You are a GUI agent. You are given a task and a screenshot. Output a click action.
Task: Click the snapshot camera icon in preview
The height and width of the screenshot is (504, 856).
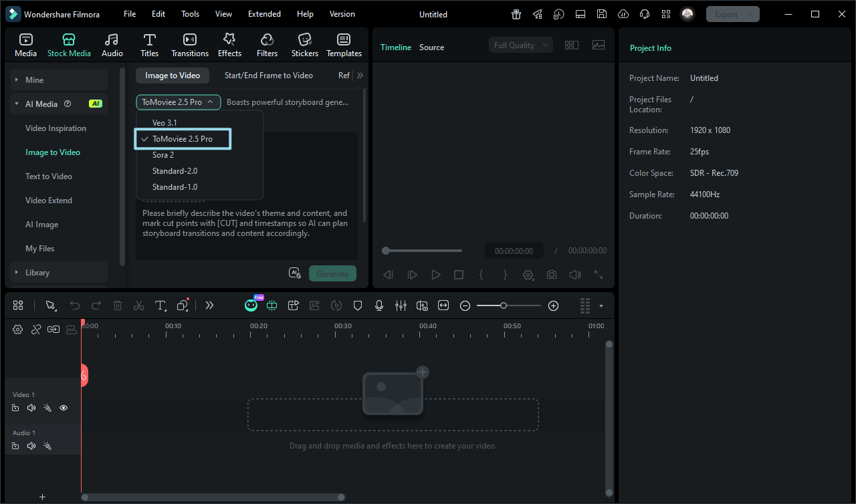click(x=552, y=275)
